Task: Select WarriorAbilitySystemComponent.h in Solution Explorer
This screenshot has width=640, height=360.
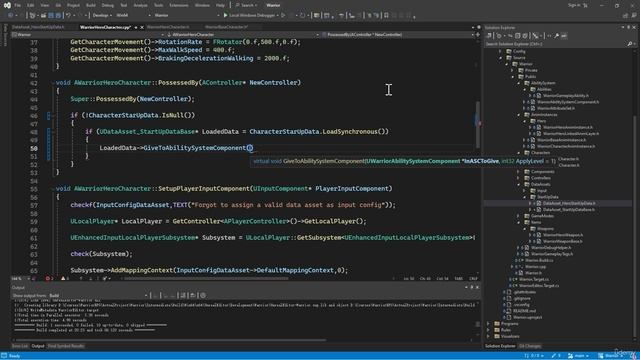Action: pos(568,102)
